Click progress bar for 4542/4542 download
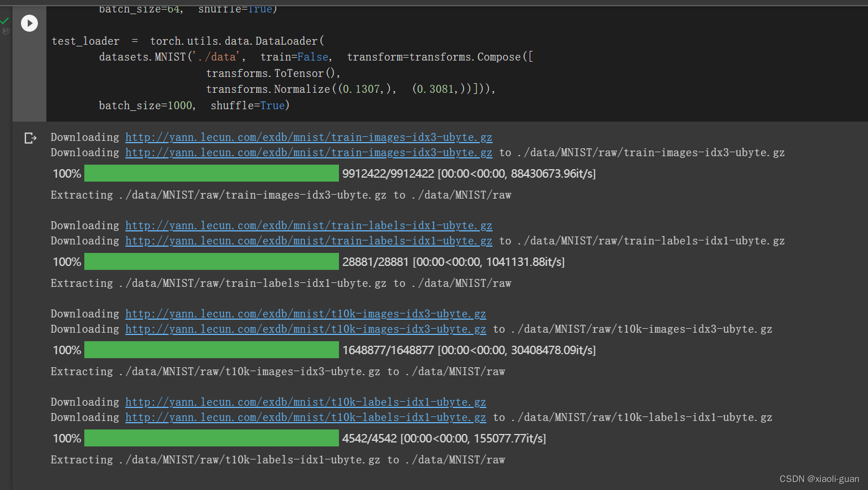This screenshot has width=868, height=490. coord(212,438)
